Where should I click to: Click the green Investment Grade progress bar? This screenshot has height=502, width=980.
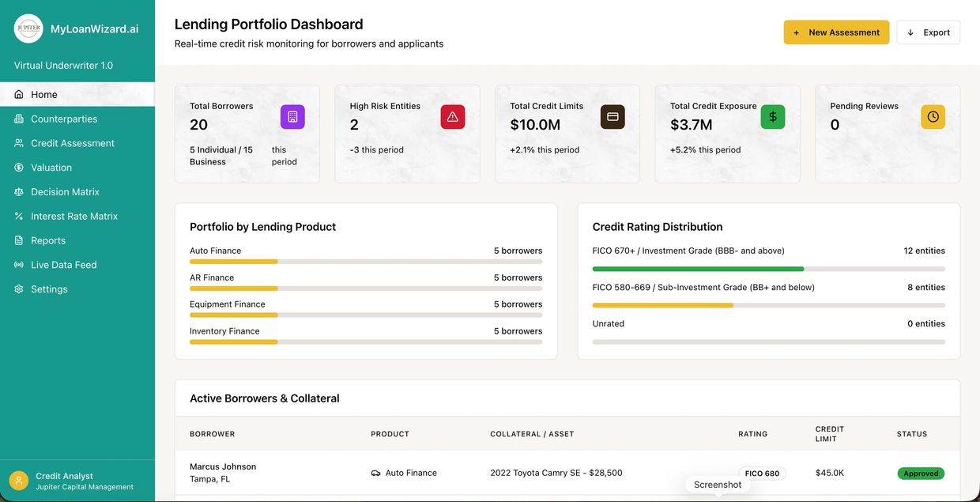699,268
